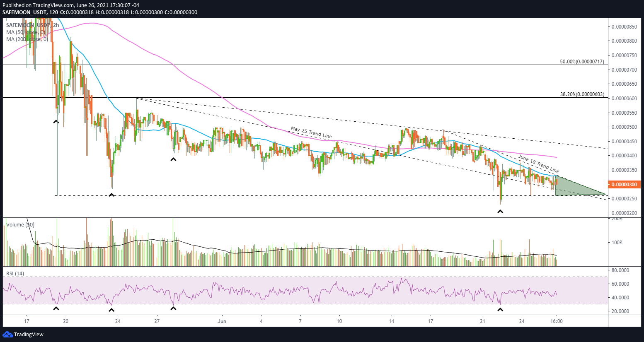The width and height of the screenshot is (644, 342).
Task: Click 0.00000750 on the price axis
Action: (624, 55)
